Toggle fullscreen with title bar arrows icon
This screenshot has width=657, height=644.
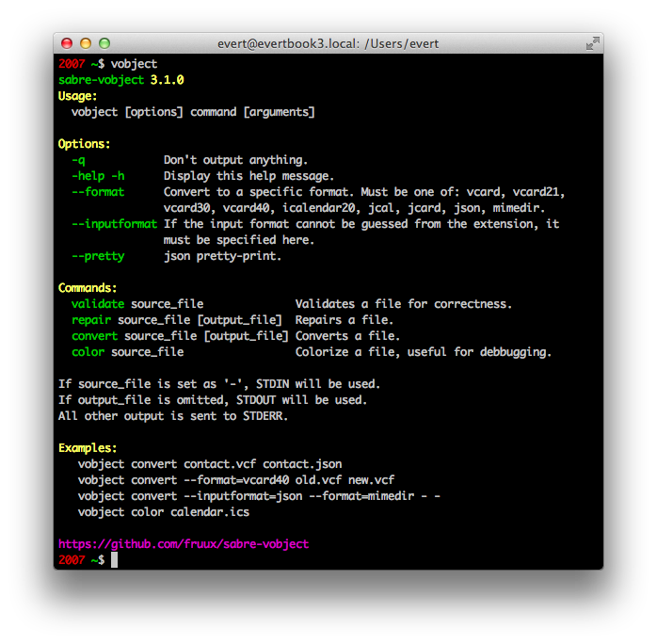pyautogui.click(x=592, y=43)
